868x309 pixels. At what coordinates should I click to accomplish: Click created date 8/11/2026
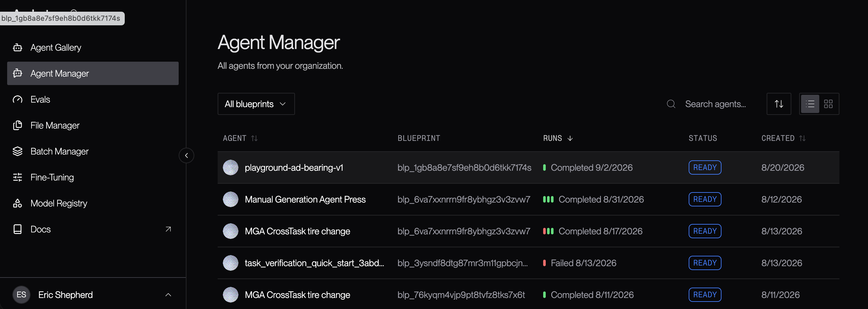point(780,294)
